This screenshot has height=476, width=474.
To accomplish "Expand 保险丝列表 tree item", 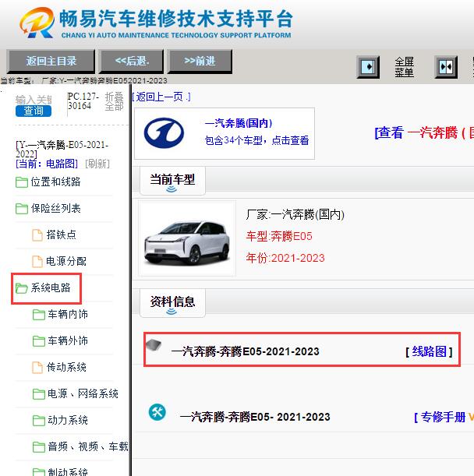I will click(x=55, y=209).
